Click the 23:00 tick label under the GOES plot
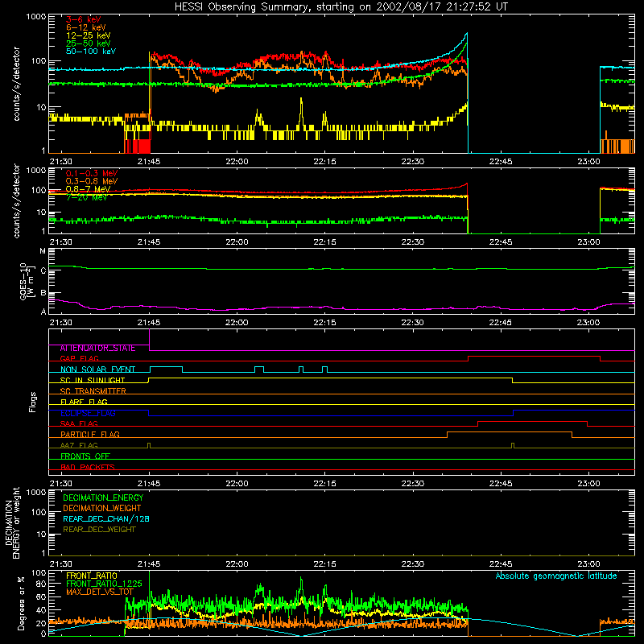This screenshot has width=644, height=644. [588, 323]
